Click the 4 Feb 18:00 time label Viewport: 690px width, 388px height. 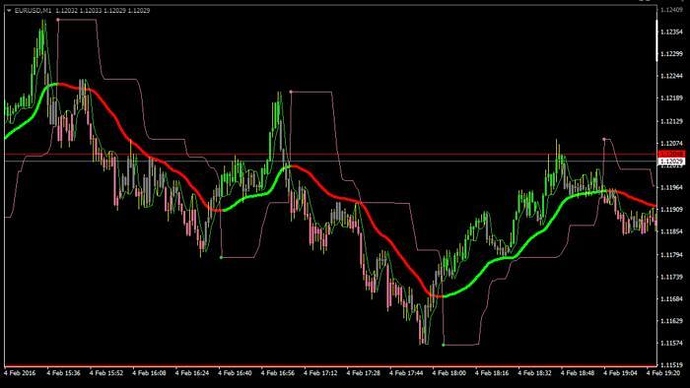click(x=449, y=373)
